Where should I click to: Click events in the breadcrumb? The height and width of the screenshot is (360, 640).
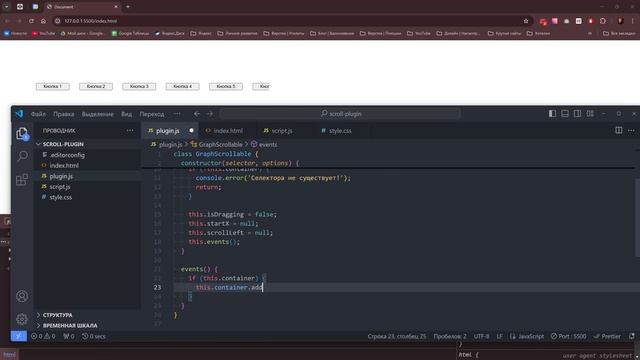(268, 144)
